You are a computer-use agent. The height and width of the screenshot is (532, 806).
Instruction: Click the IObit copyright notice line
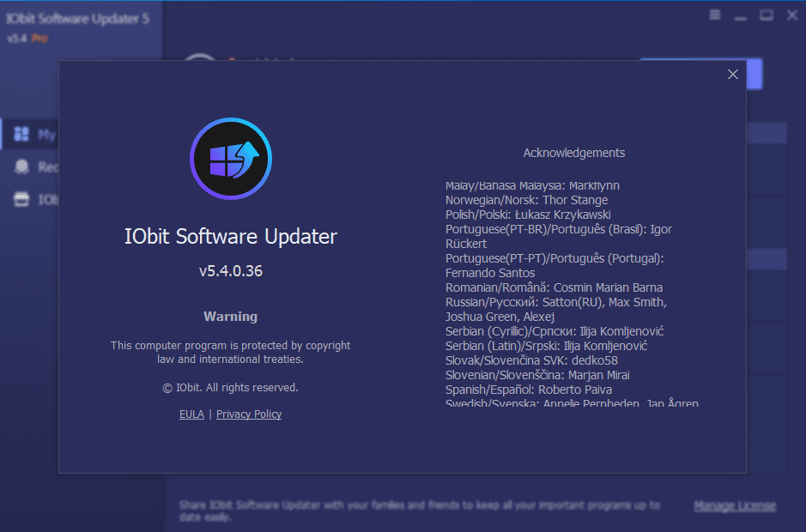click(230, 388)
